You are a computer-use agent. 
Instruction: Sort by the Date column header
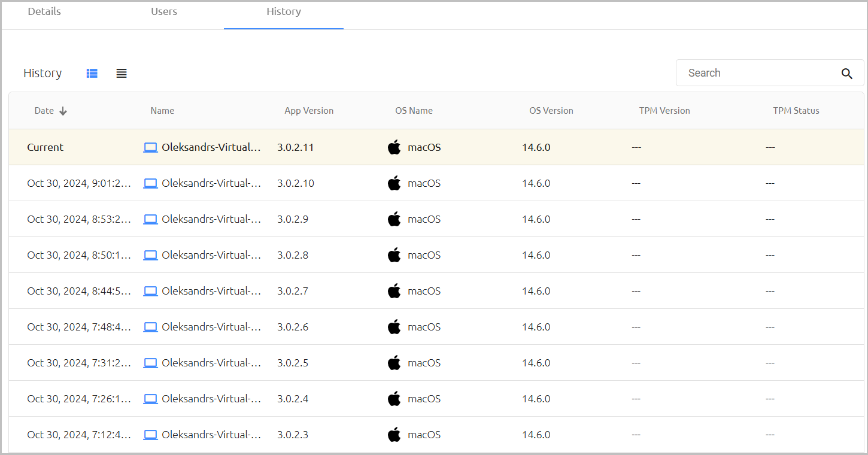(44, 111)
